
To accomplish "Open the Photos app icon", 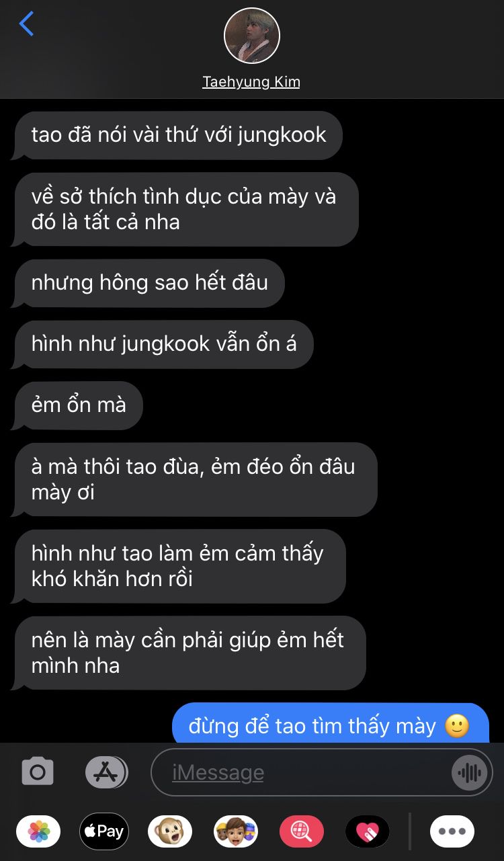I will pyautogui.click(x=39, y=831).
